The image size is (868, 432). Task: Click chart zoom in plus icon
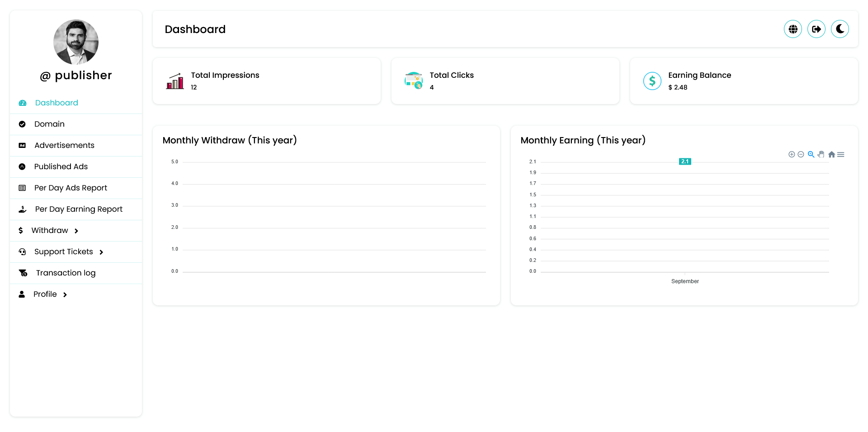792,155
